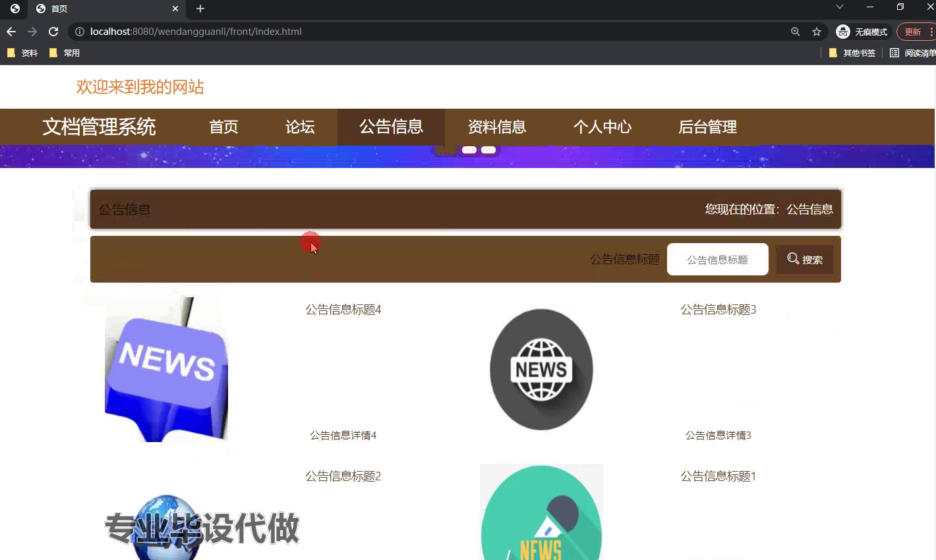Bookmark this page with star icon
936x560 pixels.
[817, 32]
